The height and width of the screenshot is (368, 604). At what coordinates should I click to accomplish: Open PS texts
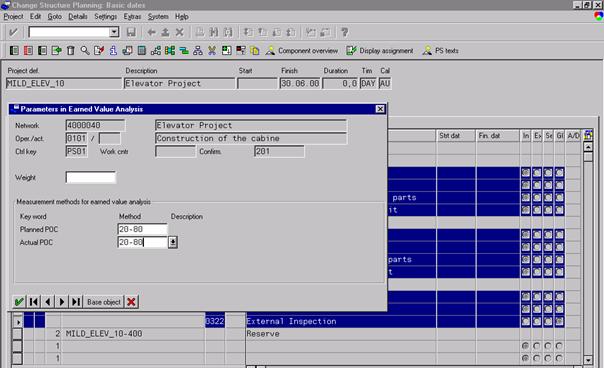pos(441,50)
